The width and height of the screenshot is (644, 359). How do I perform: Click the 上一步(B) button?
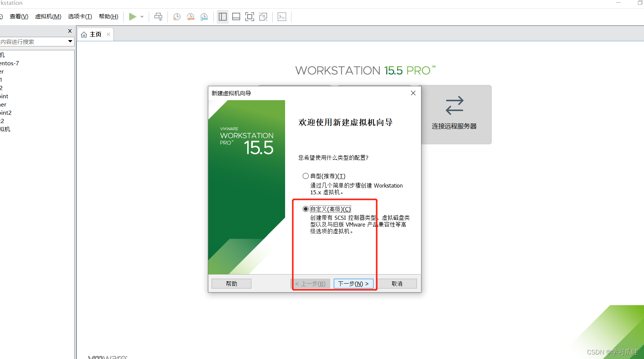pyautogui.click(x=310, y=284)
